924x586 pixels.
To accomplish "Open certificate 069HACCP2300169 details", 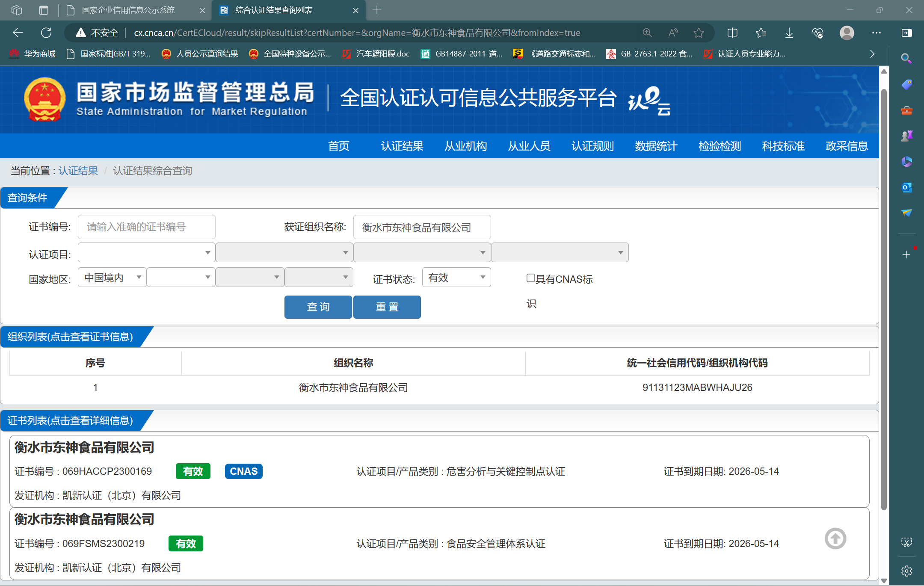I will coord(439,471).
